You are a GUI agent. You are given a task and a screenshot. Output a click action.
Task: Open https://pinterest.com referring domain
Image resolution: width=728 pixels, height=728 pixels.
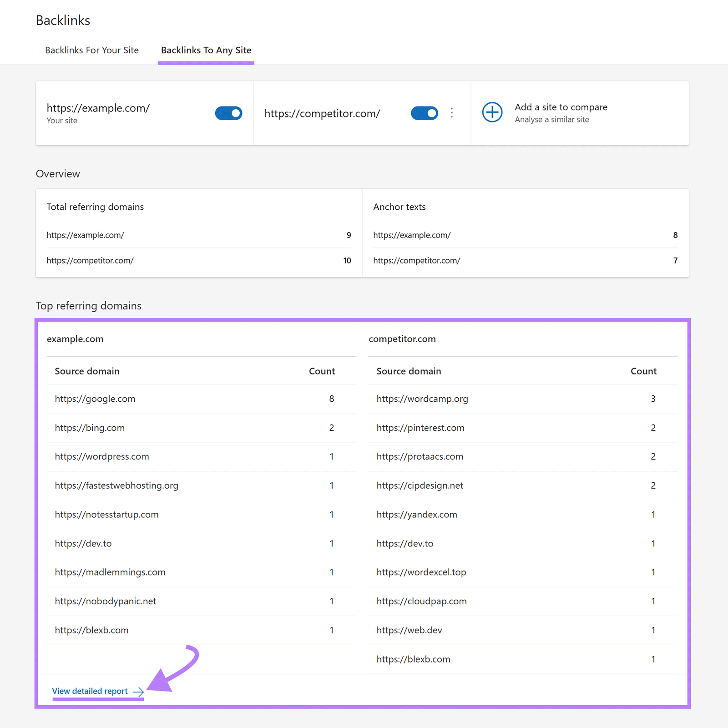(420, 428)
